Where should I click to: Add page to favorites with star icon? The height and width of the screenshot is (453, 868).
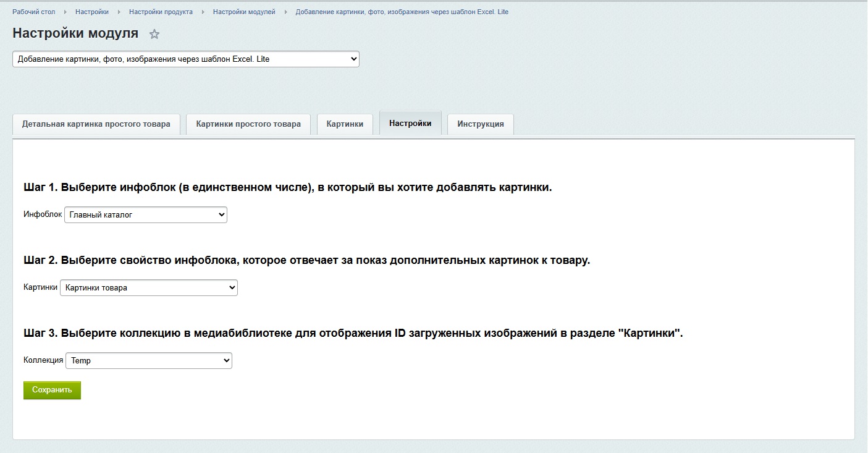(154, 35)
